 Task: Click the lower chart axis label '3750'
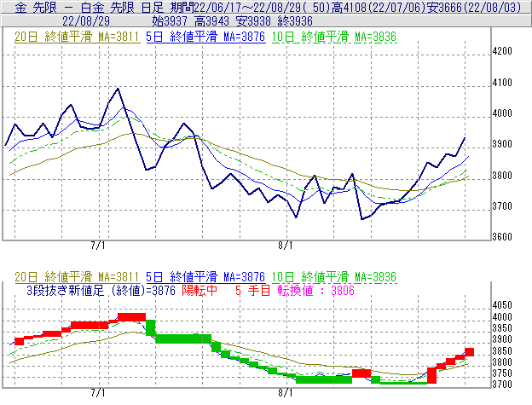[x=502, y=373]
